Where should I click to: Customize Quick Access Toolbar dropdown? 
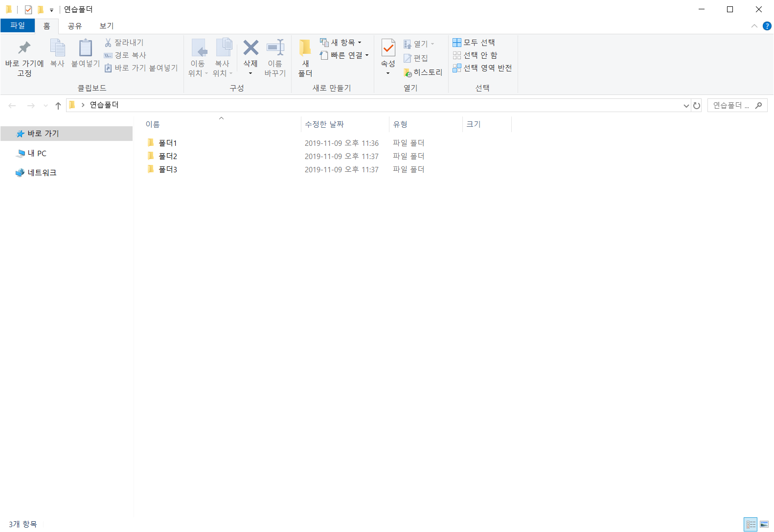pyautogui.click(x=51, y=10)
